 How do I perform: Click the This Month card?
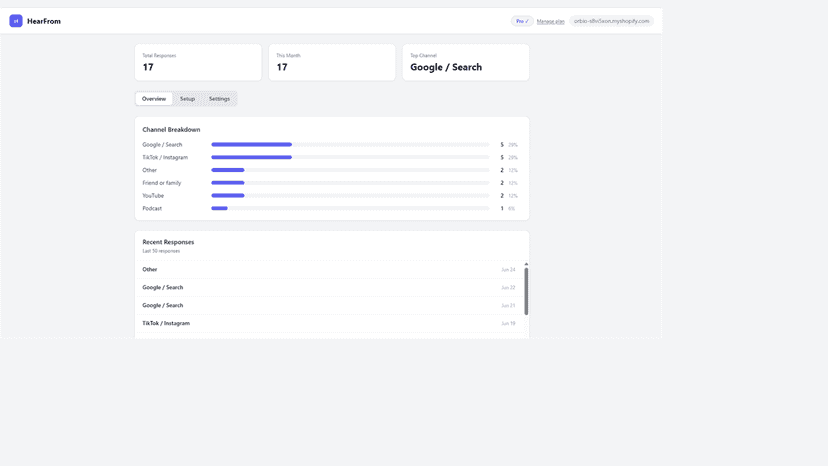tap(332, 62)
